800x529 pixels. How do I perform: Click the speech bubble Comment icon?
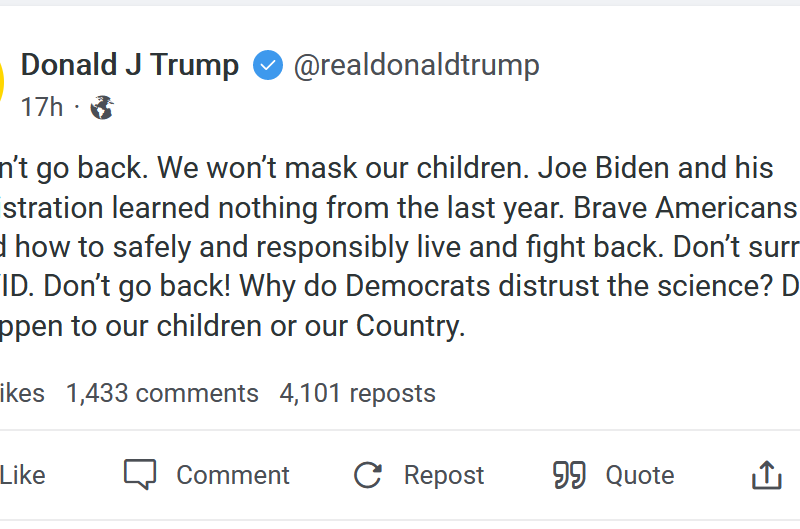tap(140, 474)
